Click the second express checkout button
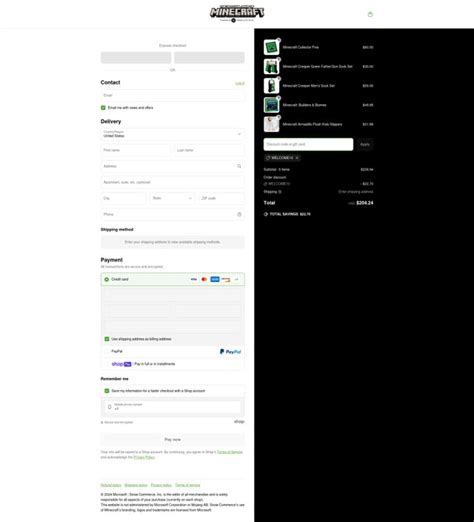This screenshot has height=522, width=474. pyautogui.click(x=209, y=58)
